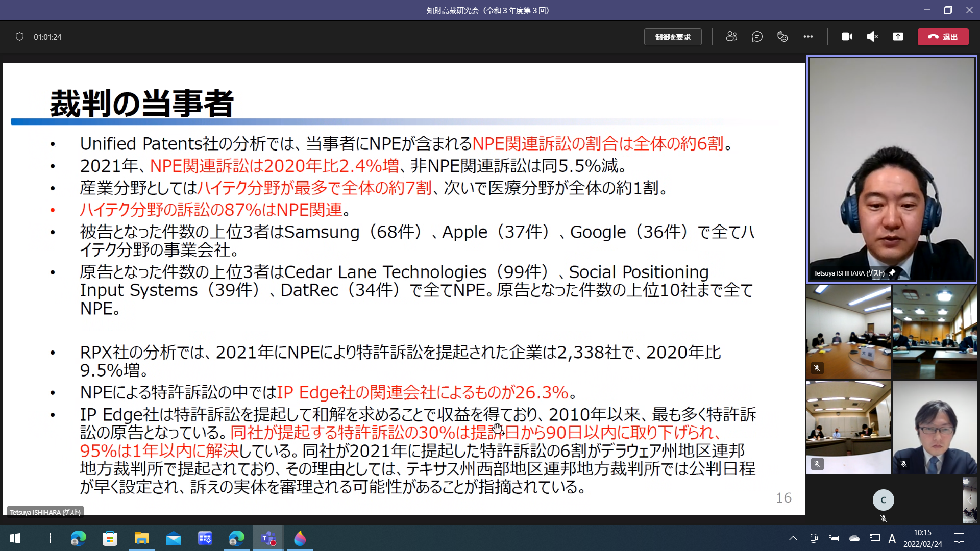
Task: Click the pin icon on Tetsuya ISHIHARA's name label
Action: point(892,273)
